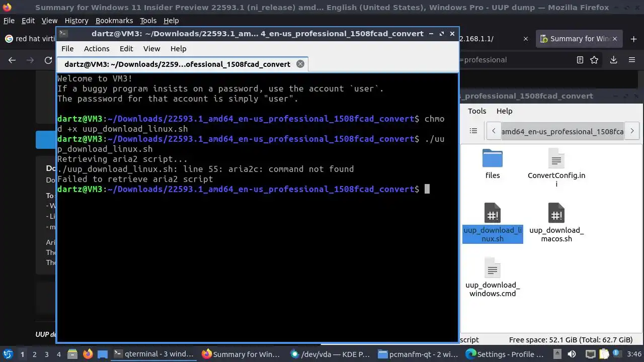
Task: Open PCManFM Help menu
Action: (x=504, y=111)
